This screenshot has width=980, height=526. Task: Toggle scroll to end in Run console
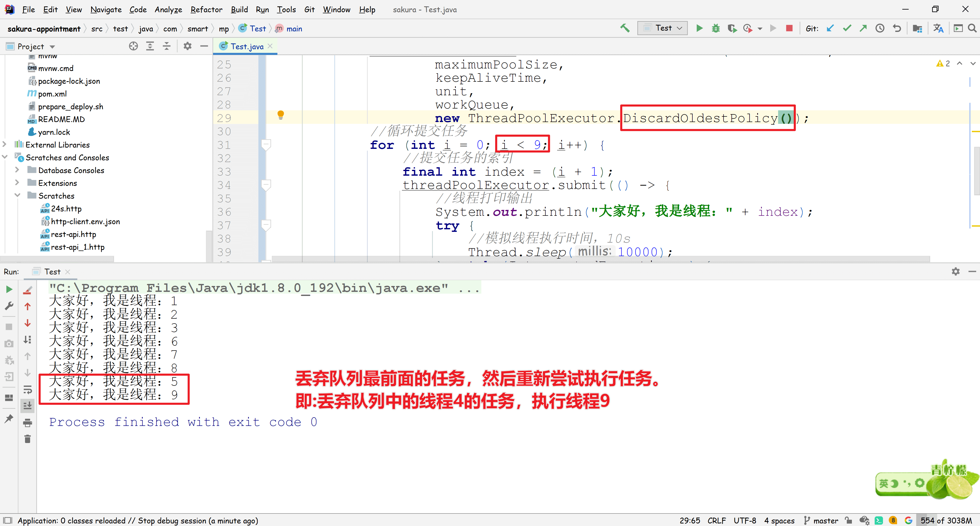coord(27,406)
